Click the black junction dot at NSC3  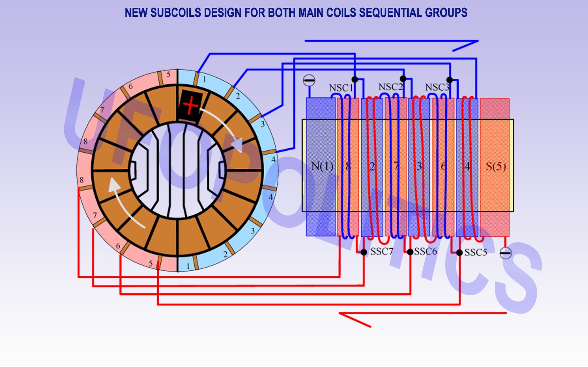[x=450, y=80]
